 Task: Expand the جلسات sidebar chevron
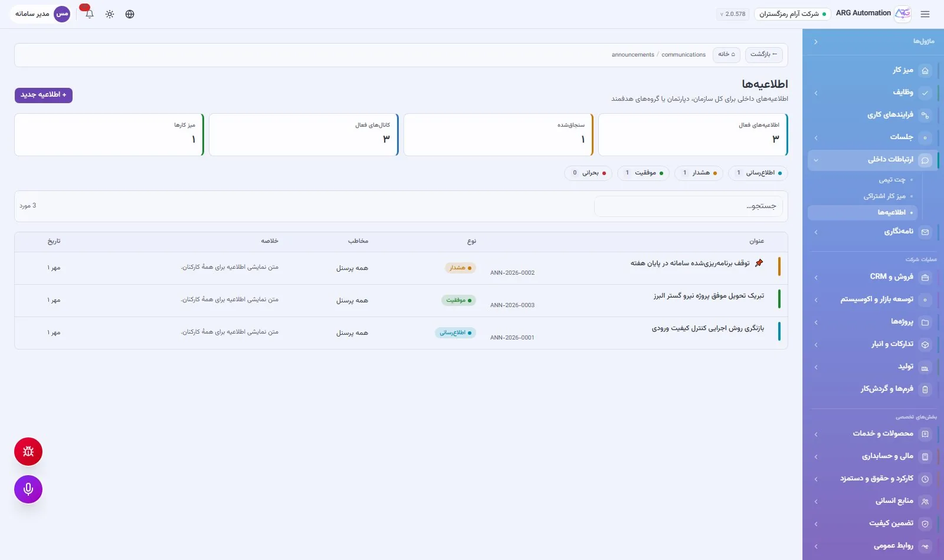816,138
